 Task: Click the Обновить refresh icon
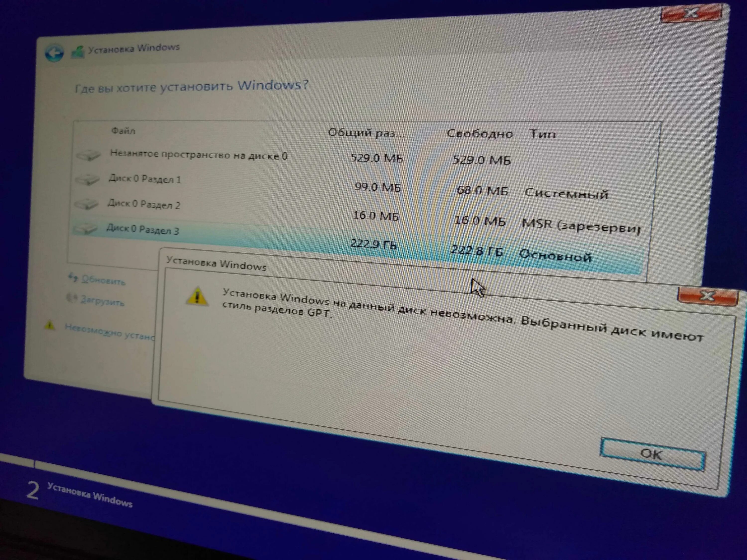point(73,278)
